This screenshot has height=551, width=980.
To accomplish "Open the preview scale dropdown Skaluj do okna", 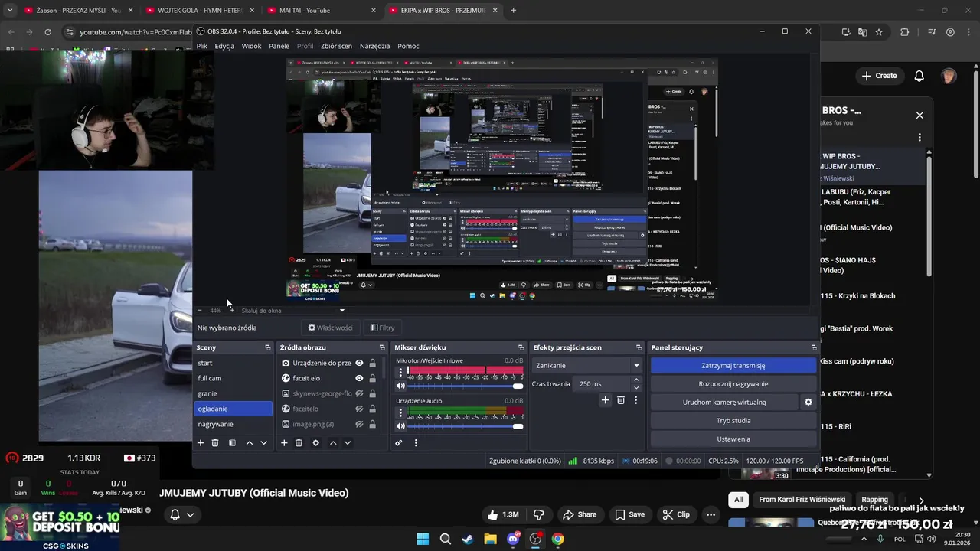I will [x=293, y=311].
